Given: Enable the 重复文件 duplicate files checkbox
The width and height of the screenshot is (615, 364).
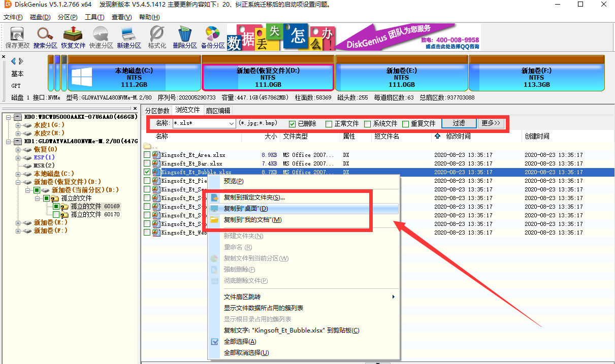Looking at the screenshot, I should click(x=406, y=124).
